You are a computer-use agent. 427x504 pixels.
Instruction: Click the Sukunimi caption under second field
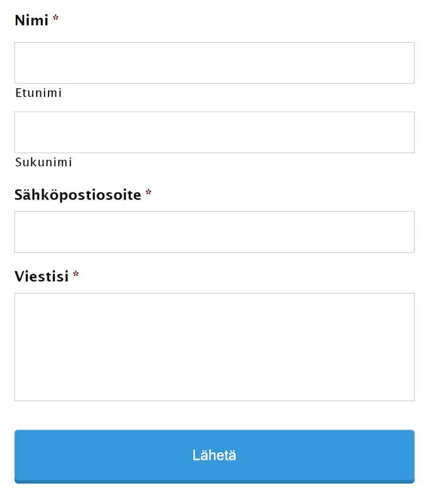click(x=43, y=163)
